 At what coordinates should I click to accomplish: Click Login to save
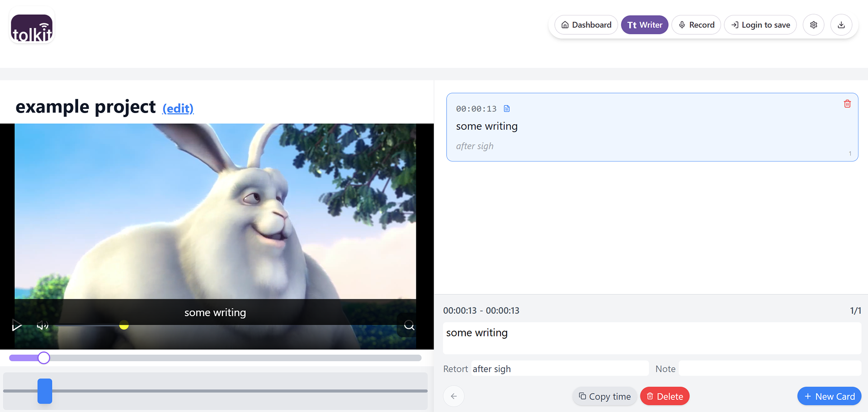point(760,25)
